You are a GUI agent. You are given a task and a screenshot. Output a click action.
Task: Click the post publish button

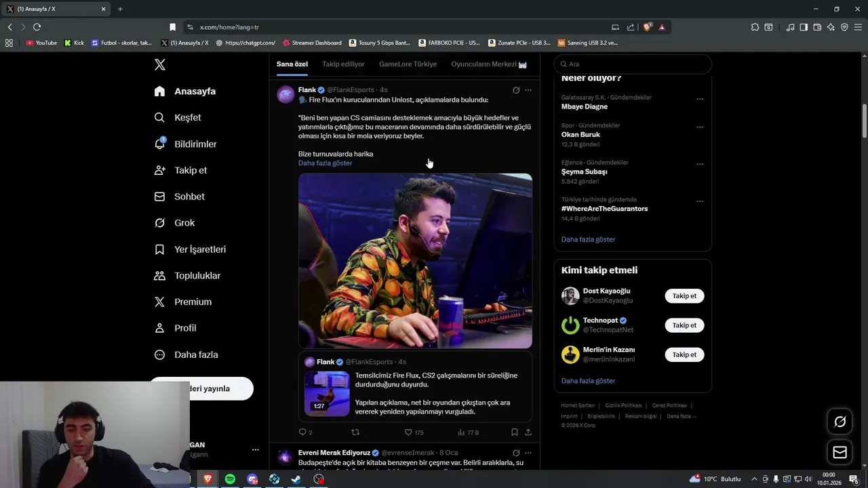201,388
